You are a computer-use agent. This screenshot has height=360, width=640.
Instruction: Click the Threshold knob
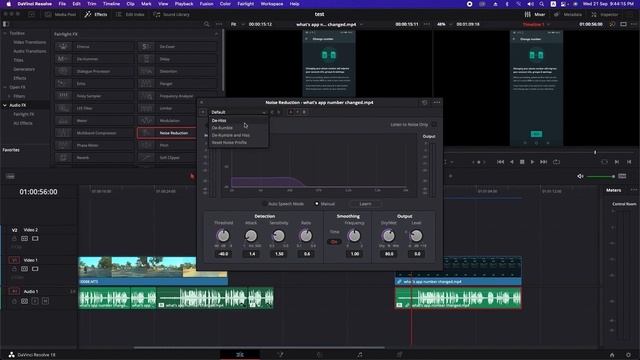click(x=223, y=236)
